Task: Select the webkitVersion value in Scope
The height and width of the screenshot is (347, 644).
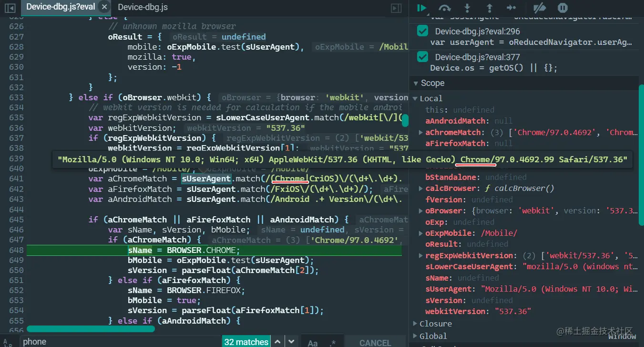Action: (x=513, y=311)
